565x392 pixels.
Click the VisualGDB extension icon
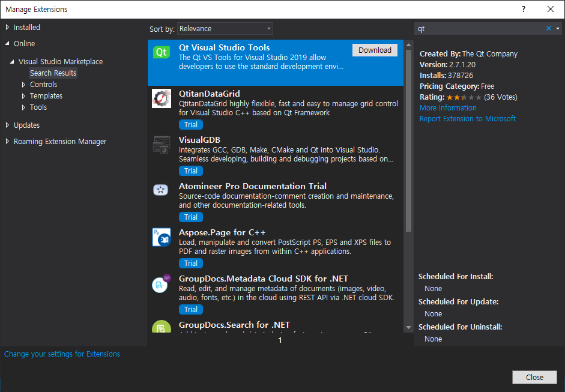161,145
